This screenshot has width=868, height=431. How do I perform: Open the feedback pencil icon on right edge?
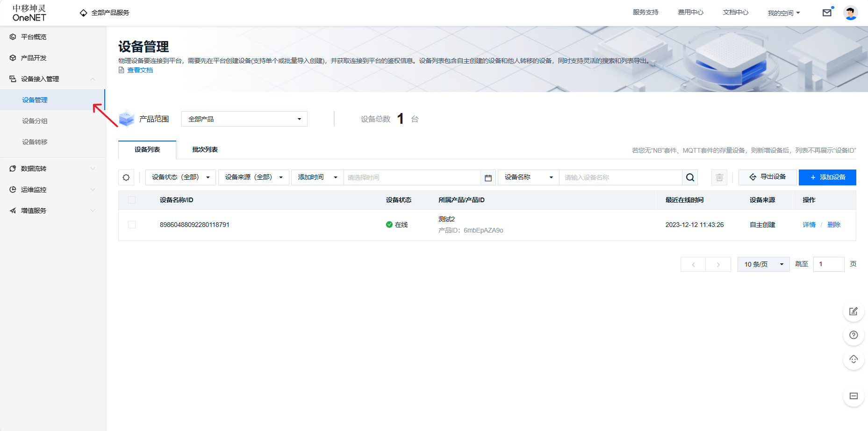click(854, 311)
